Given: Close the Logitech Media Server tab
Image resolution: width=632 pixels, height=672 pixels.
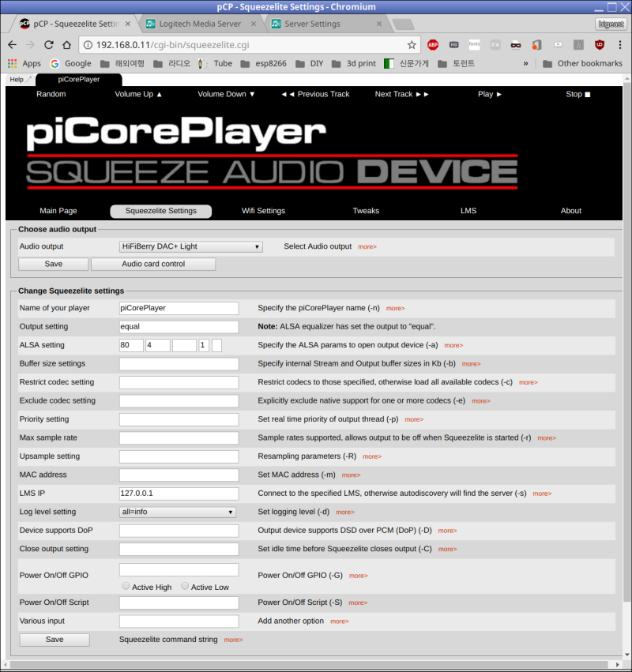Looking at the screenshot, I should click(x=254, y=24).
